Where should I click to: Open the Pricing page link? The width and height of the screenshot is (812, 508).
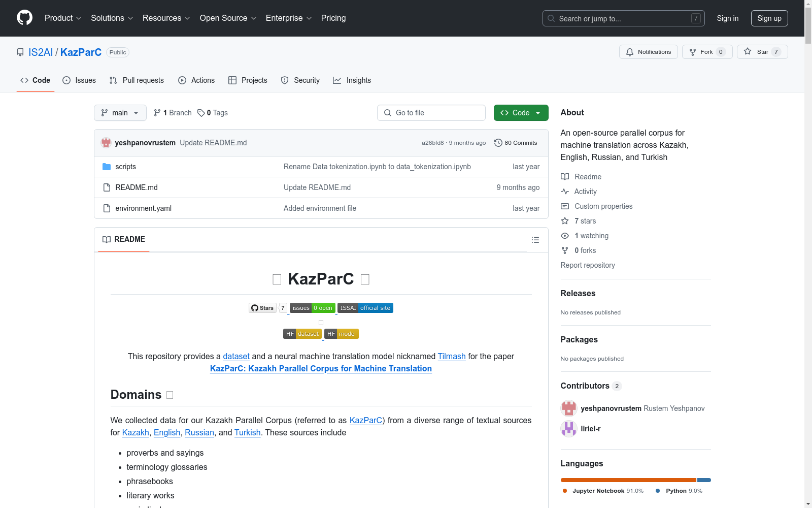(333, 18)
